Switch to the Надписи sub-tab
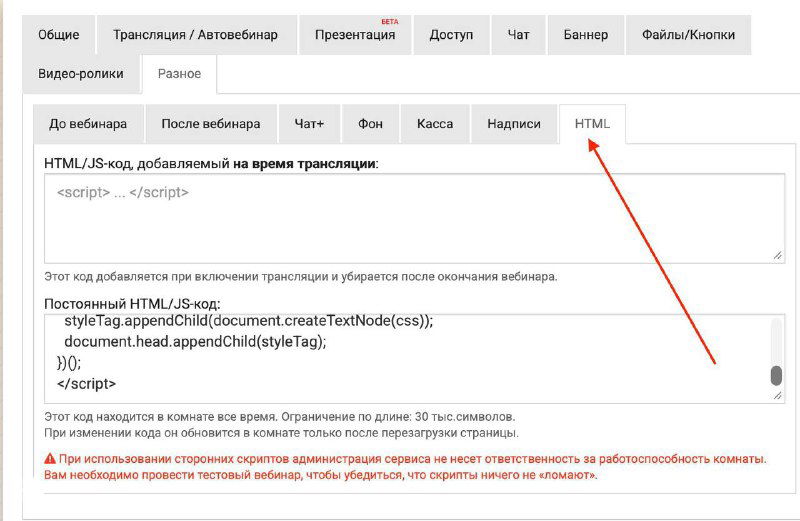 [514, 124]
